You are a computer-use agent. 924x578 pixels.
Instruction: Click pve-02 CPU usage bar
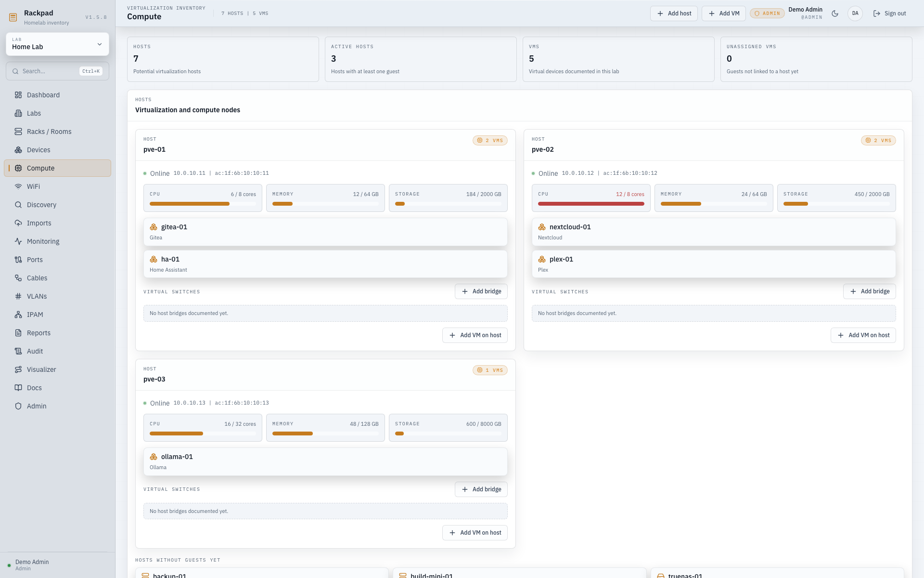pyautogui.click(x=591, y=204)
